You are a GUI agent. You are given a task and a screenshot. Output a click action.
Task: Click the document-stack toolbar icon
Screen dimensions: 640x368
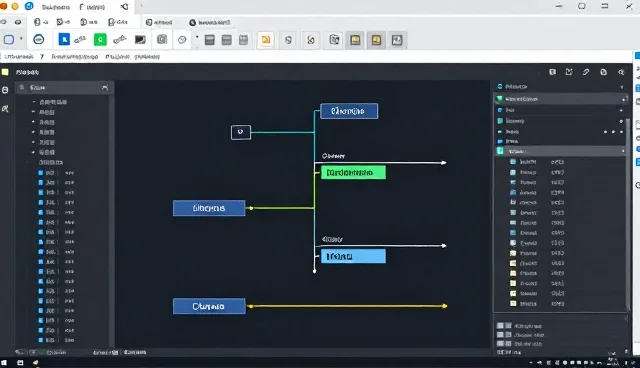(x=334, y=40)
